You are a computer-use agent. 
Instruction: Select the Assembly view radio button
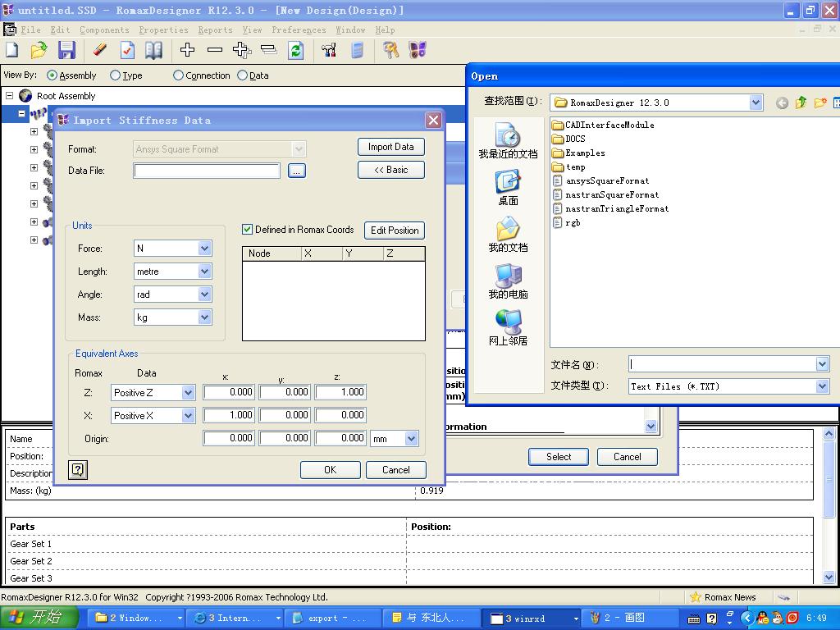pyautogui.click(x=52, y=75)
